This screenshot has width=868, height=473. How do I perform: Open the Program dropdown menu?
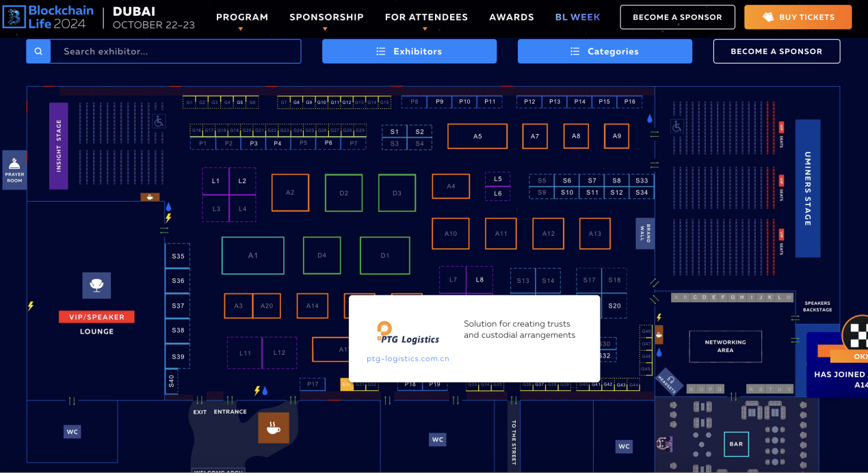tap(241, 17)
